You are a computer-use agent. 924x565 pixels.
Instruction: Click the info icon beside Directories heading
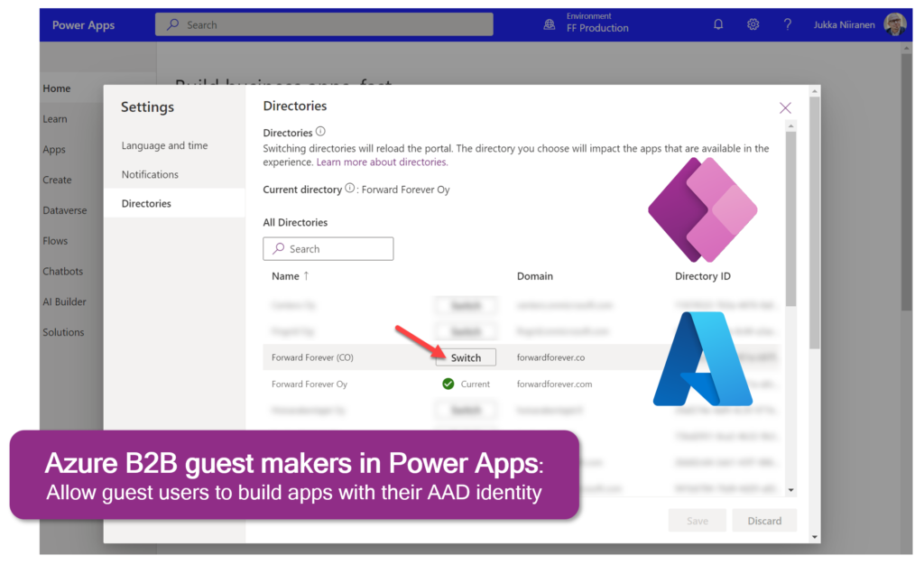(x=320, y=132)
